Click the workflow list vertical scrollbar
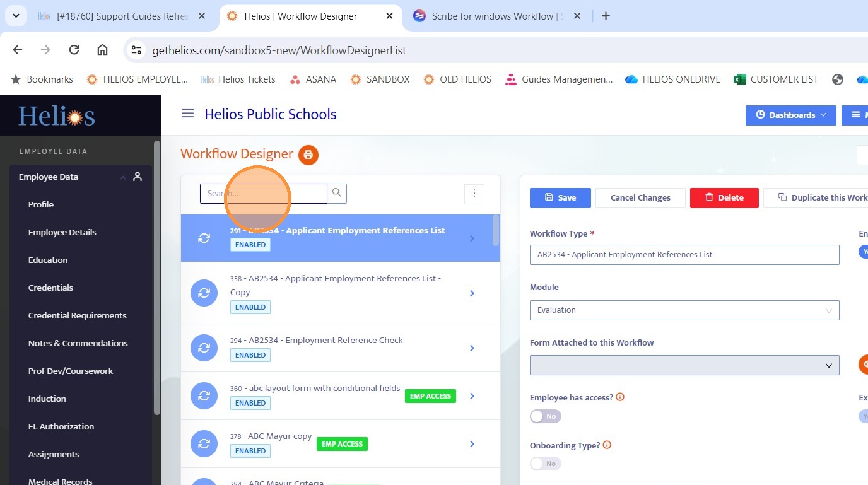 (496, 230)
